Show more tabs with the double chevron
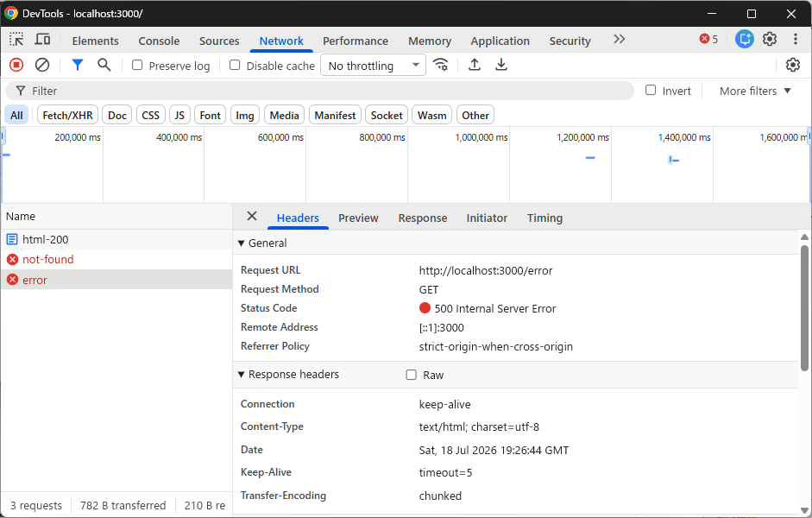Screen dimensions: 812x518 coord(619,40)
